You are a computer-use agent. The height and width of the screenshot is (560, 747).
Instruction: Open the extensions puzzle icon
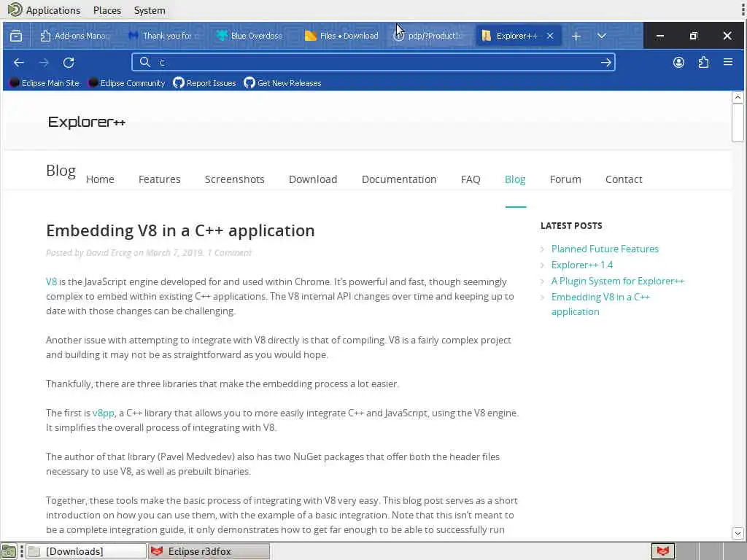[x=703, y=63]
